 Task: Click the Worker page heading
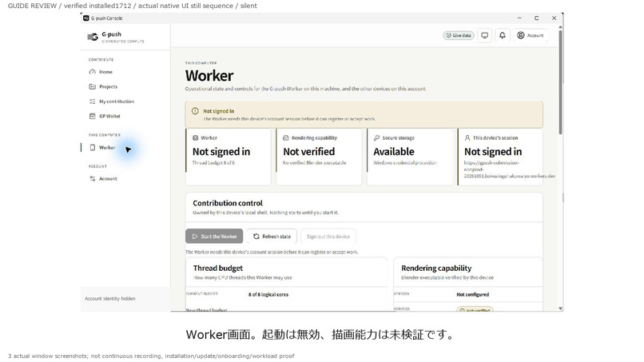pos(209,76)
